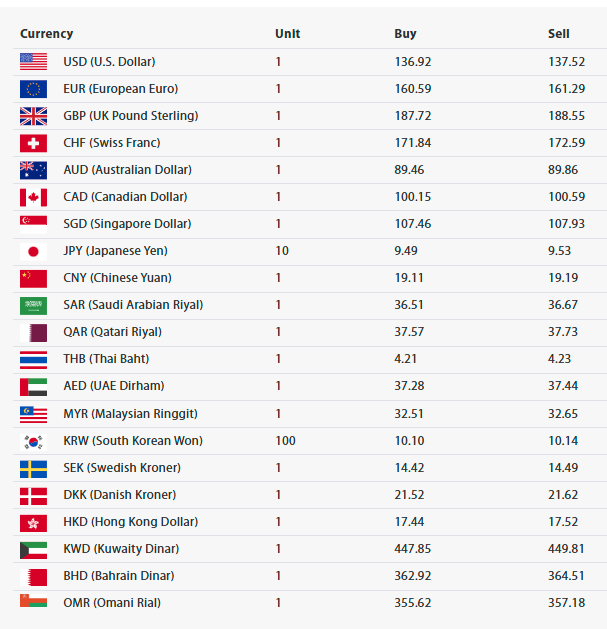Click the Kuwait flag icon
The height and width of the screenshot is (629, 607).
click(33, 550)
